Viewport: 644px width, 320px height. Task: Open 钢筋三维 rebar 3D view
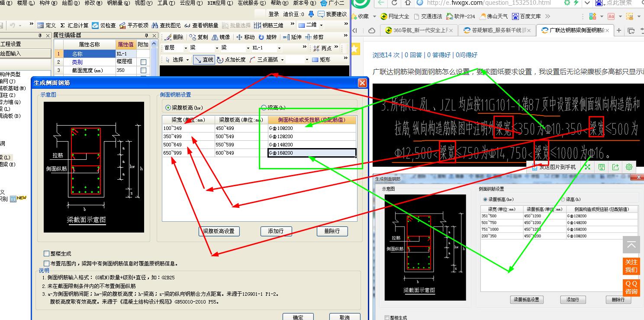pos(269,26)
